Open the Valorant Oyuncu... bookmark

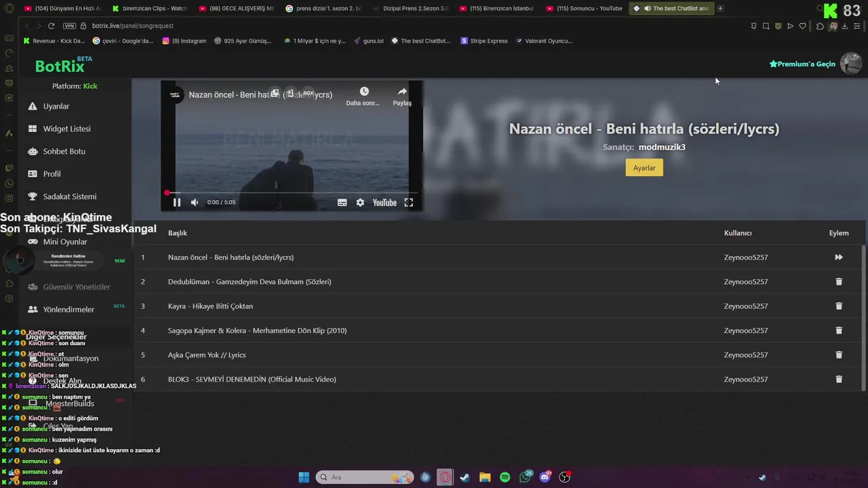point(544,41)
